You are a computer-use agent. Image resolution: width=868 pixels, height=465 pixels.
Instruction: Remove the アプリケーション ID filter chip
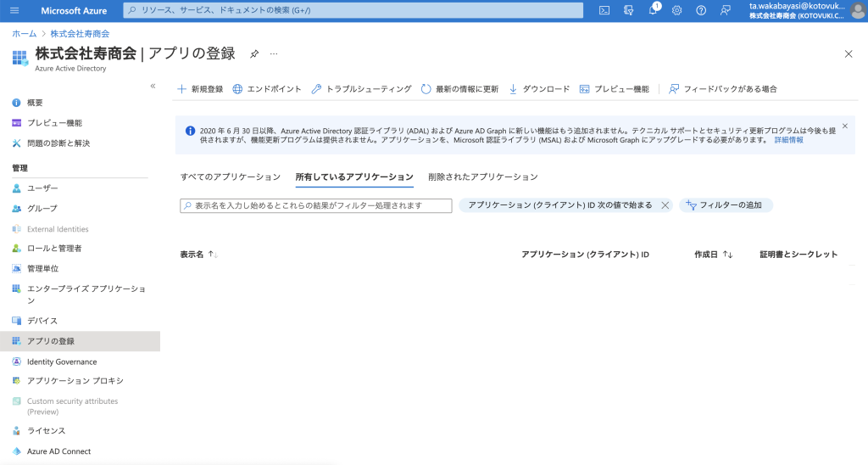[665, 205]
